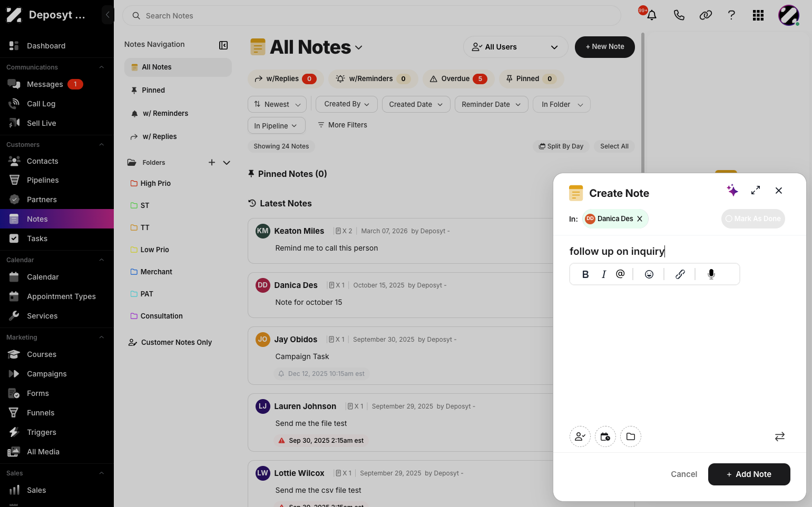Image resolution: width=812 pixels, height=507 pixels.
Task: Open the Created By filter dropdown
Action: coord(347,104)
